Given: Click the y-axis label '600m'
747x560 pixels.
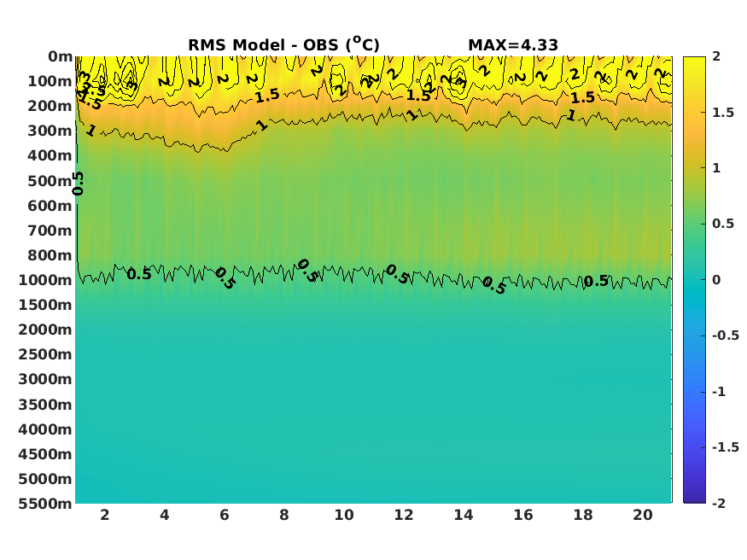Looking at the screenshot, I should pos(50,206).
